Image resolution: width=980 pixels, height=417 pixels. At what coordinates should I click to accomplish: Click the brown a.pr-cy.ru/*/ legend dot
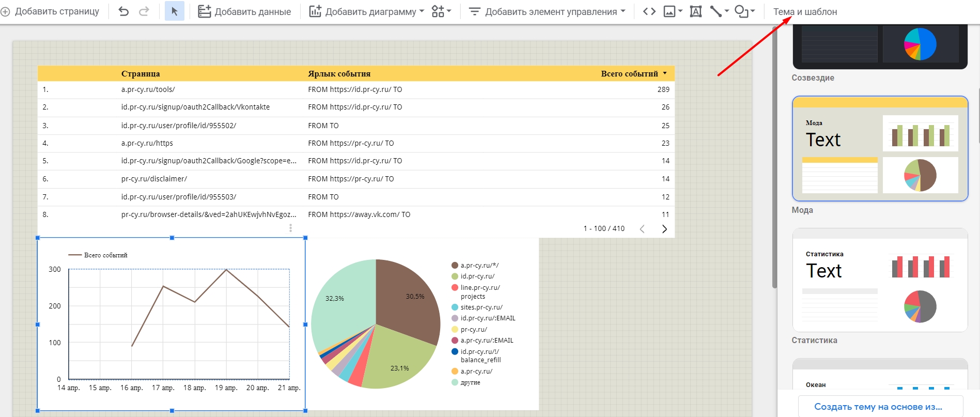coord(455,266)
